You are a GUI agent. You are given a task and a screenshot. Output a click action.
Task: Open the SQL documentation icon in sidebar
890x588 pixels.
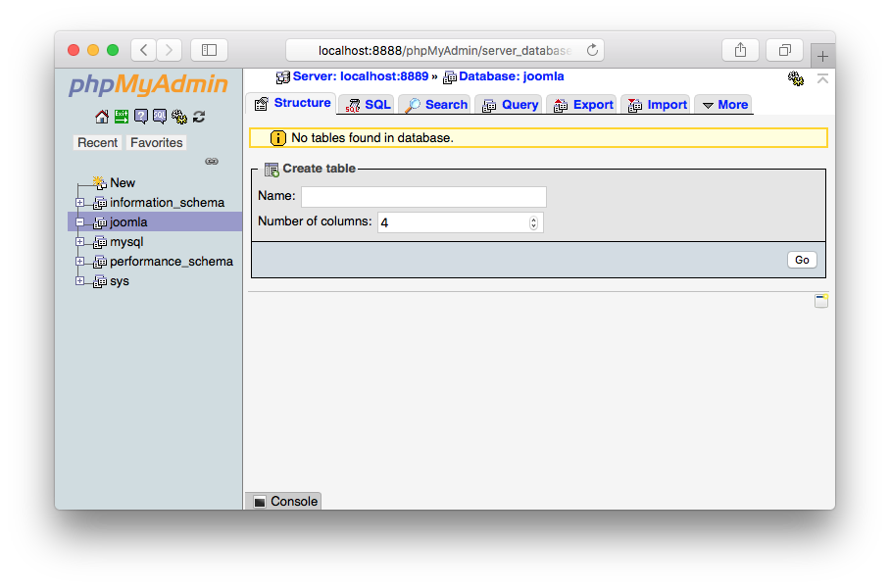tap(160, 117)
